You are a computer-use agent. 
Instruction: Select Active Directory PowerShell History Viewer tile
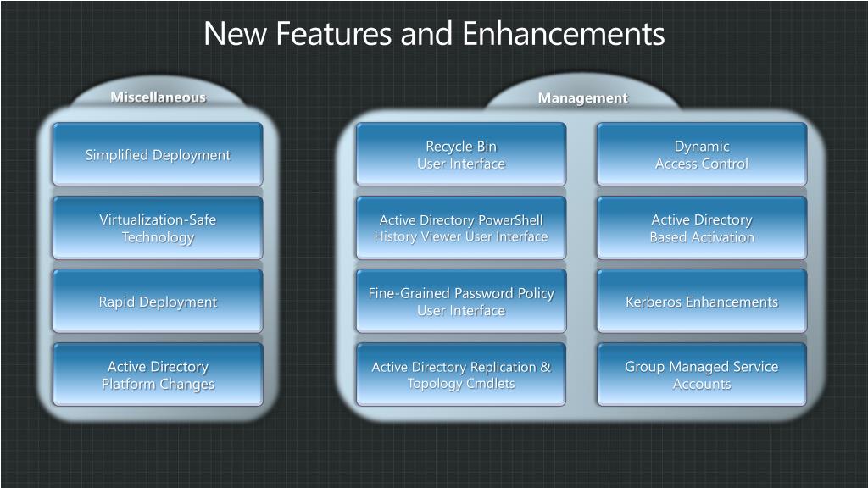[x=461, y=228]
